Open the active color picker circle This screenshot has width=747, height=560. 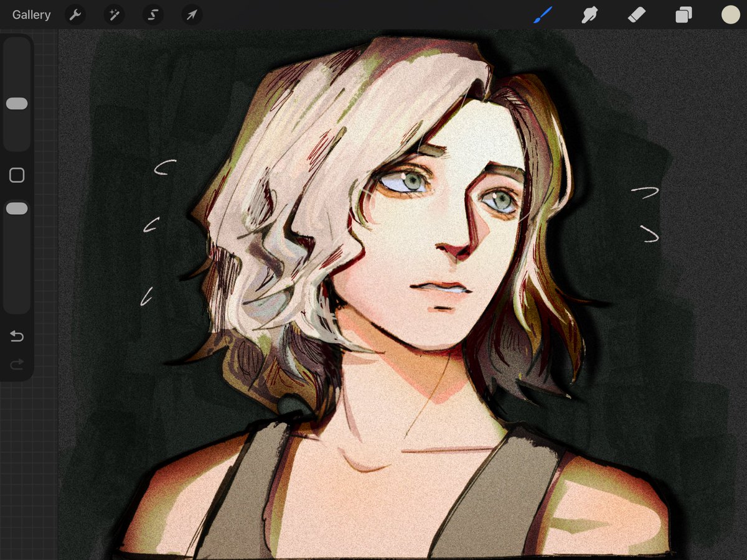click(x=730, y=15)
